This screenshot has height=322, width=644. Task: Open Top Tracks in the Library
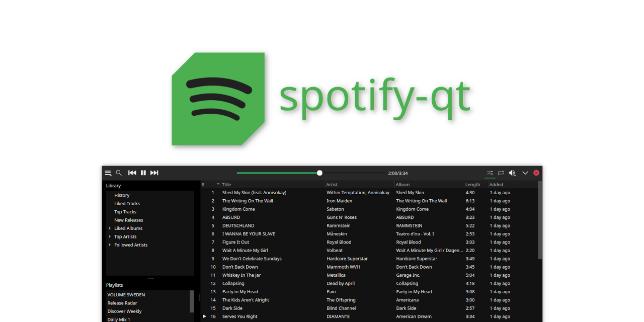125,212
